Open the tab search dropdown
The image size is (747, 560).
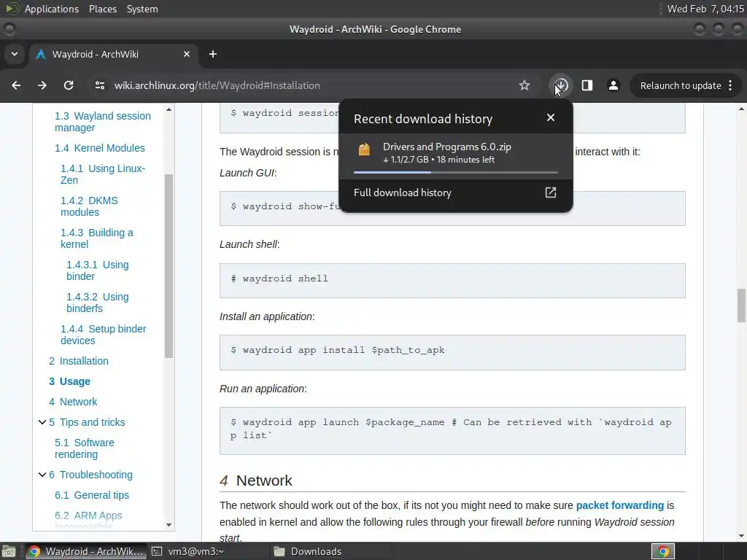pos(15,54)
